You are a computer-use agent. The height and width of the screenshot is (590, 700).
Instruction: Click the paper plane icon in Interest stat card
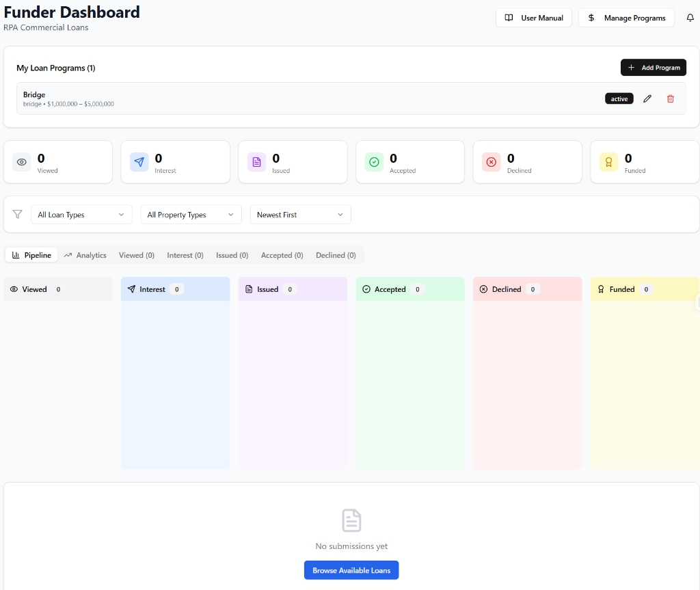(139, 162)
